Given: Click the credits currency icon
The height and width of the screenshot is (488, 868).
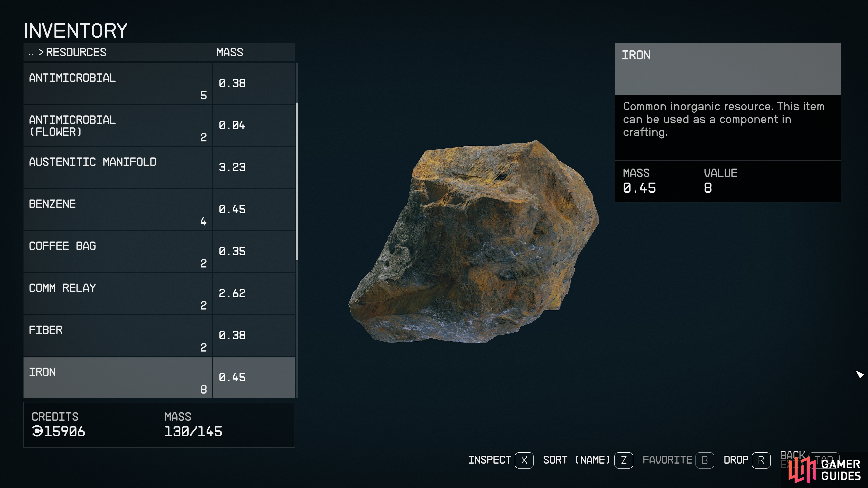Looking at the screenshot, I should [x=37, y=431].
